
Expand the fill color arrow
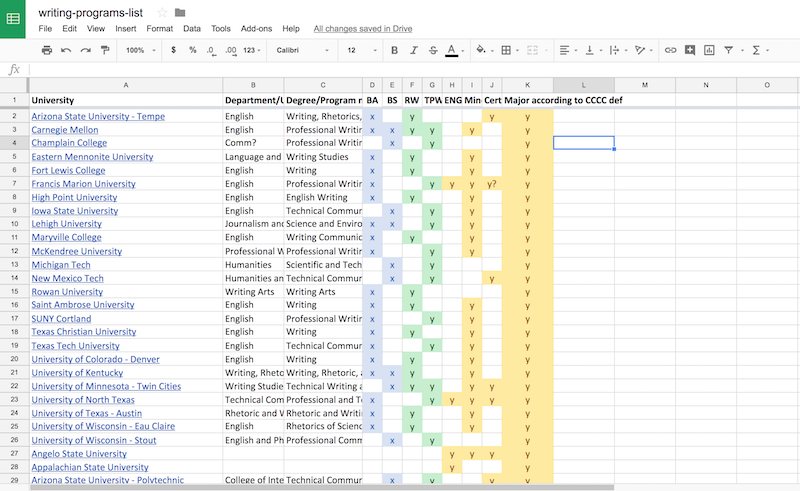[x=492, y=51]
